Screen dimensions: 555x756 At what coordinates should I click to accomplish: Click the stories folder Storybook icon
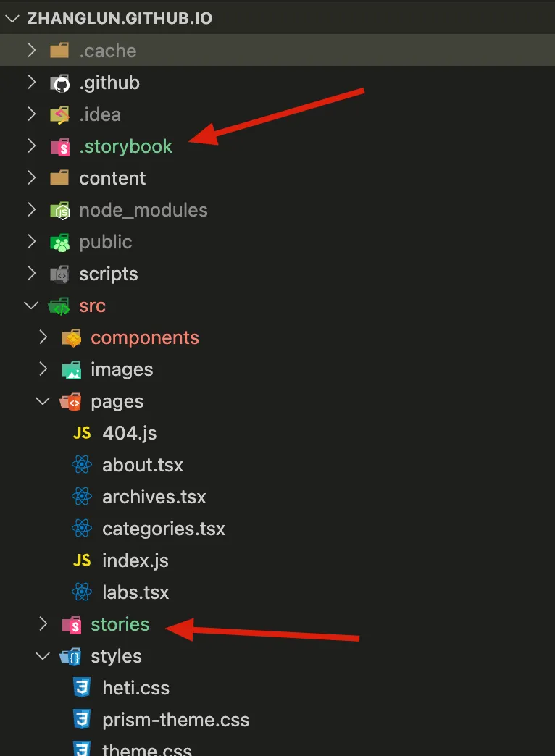pyautogui.click(x=71, y=624)
